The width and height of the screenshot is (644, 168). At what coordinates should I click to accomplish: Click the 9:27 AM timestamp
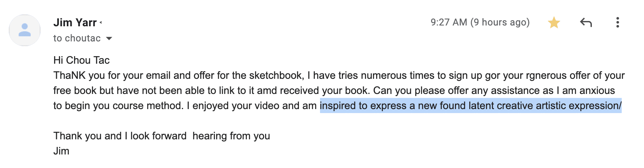pos(480,22)
